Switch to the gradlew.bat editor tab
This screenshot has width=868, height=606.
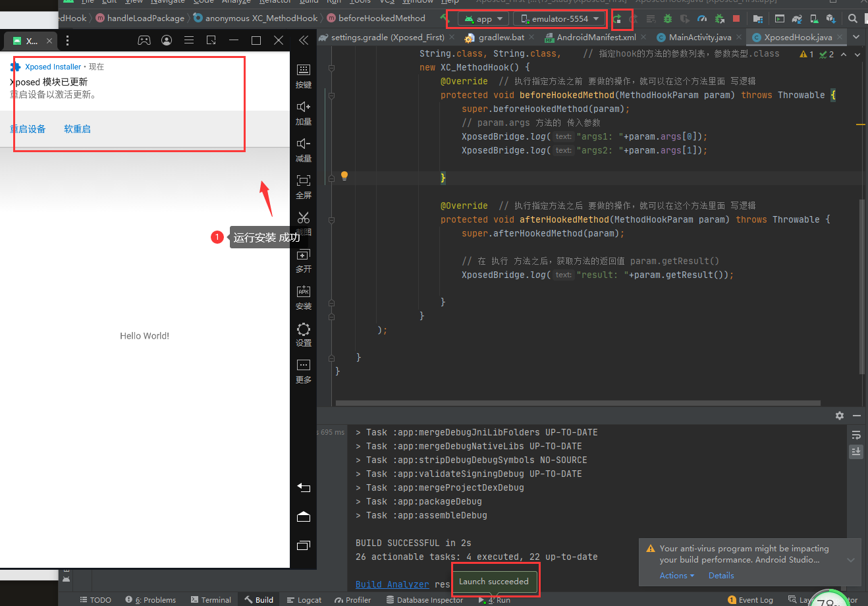tap(501, 38)
